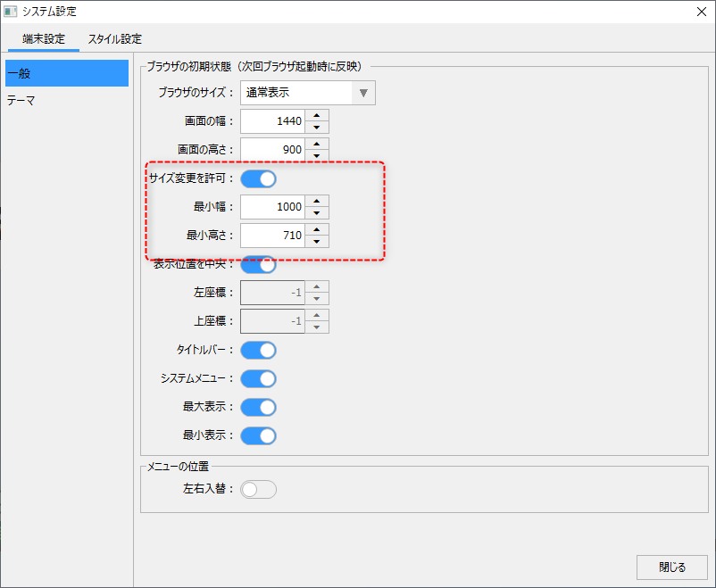This screenshot has width=716, height=588.
Task: Disable the タイトルバー toggle
Action: pyautogui.click(x=258, y=350)
